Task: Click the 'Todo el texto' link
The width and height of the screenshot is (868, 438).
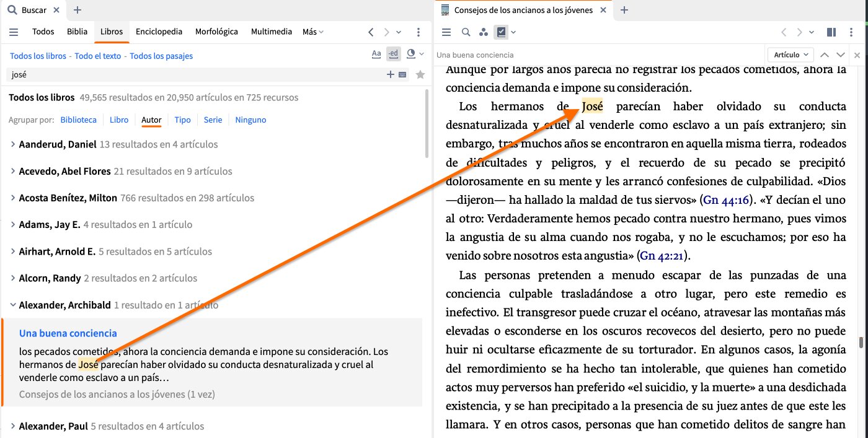Action: tap(98, 56)
